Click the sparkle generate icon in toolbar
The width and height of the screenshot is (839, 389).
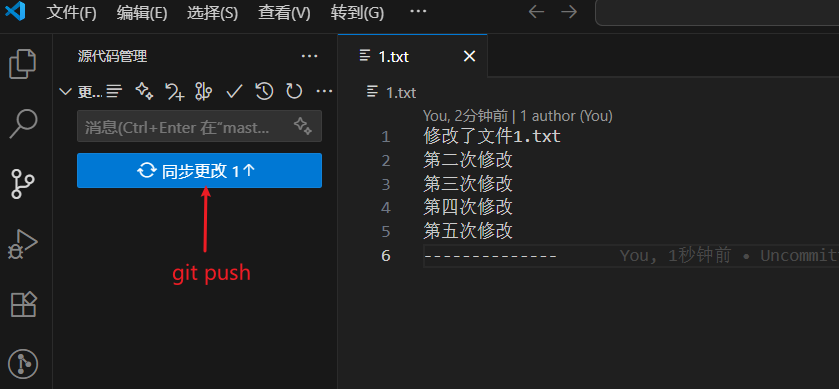(144, 92)
